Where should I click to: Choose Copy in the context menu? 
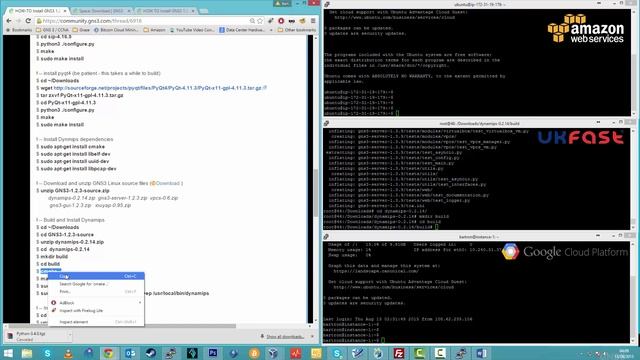(96, 276)
